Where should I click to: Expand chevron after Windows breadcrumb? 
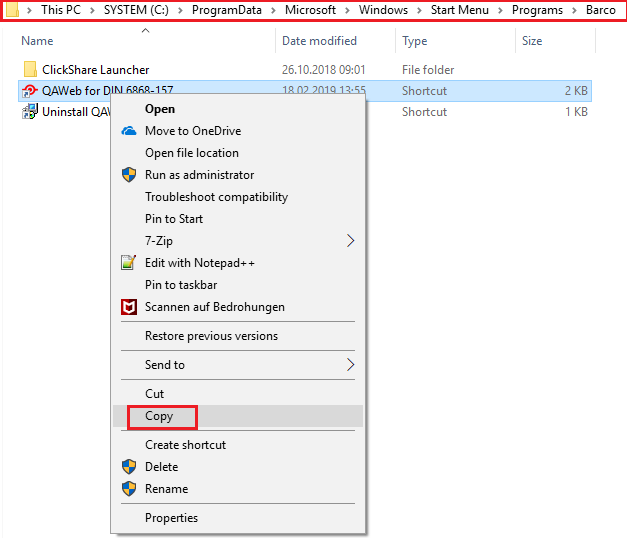(419, 10)
